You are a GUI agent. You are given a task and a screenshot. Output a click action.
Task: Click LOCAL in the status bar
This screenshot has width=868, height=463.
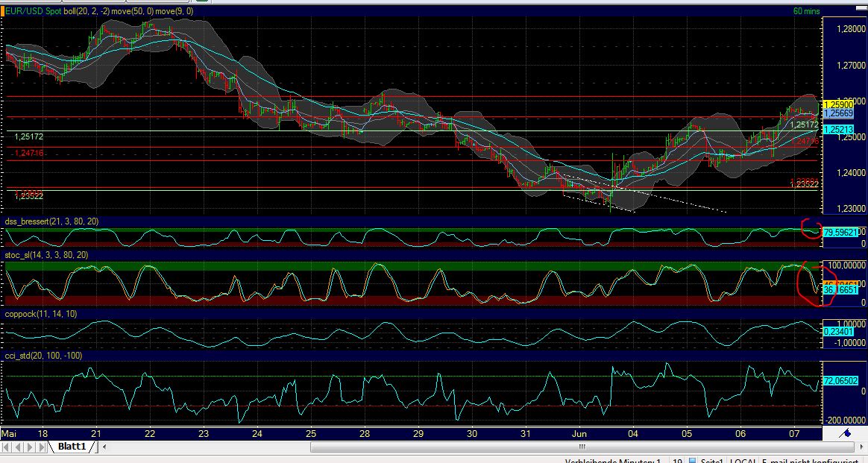point(743,460)
